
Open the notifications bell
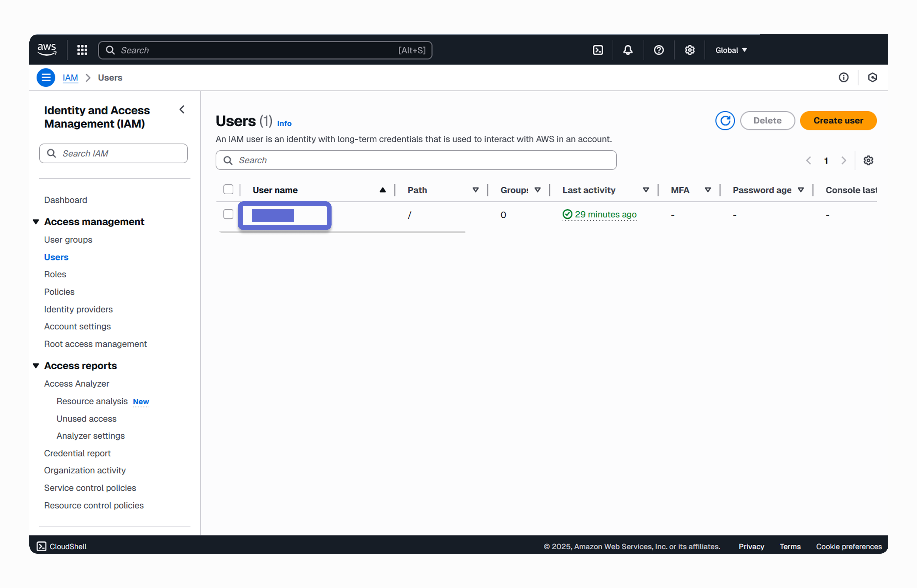[x=628, y=50]
